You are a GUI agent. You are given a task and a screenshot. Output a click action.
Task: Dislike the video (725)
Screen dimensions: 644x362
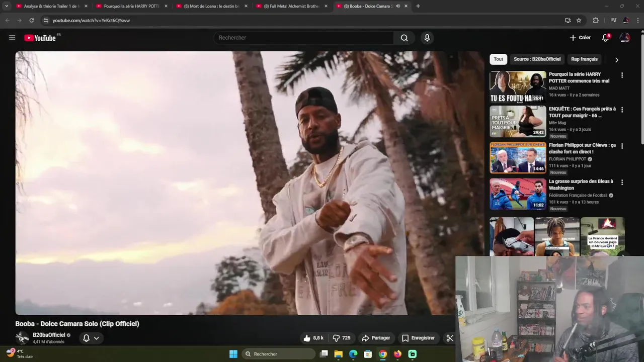(342, 338)
